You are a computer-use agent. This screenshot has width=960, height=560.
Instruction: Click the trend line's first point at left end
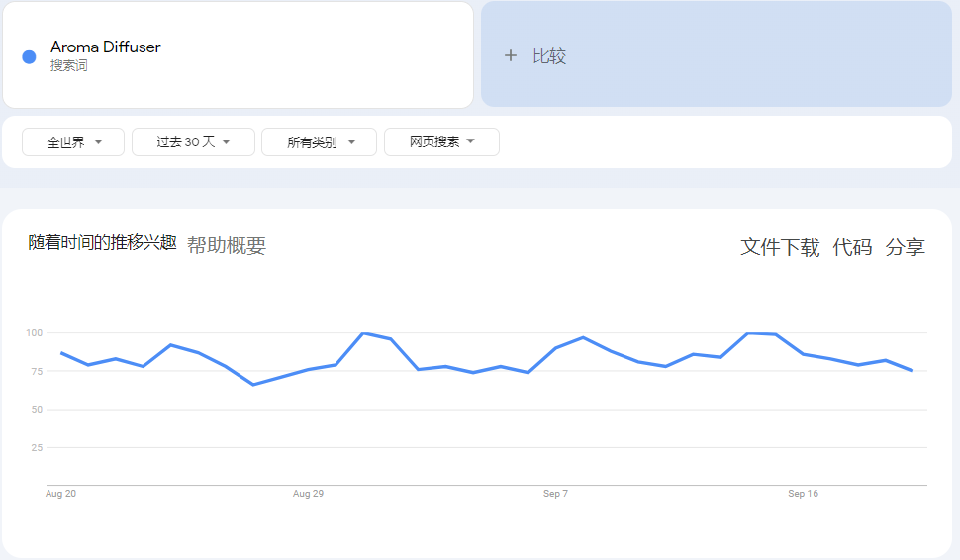(x=61, y=352)
